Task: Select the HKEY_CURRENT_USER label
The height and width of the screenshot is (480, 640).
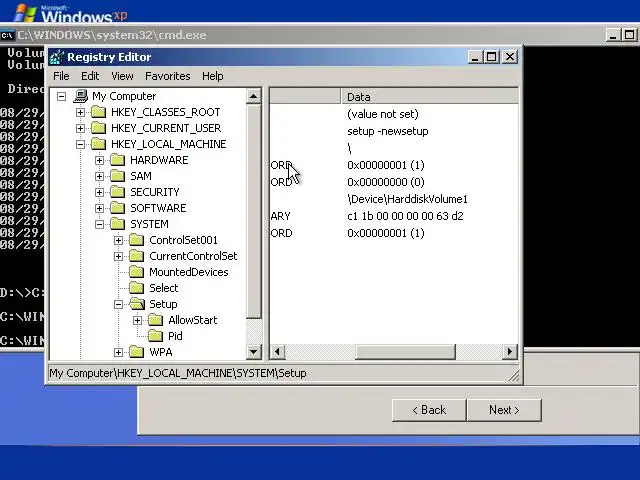Action: [x=166, y=128]
